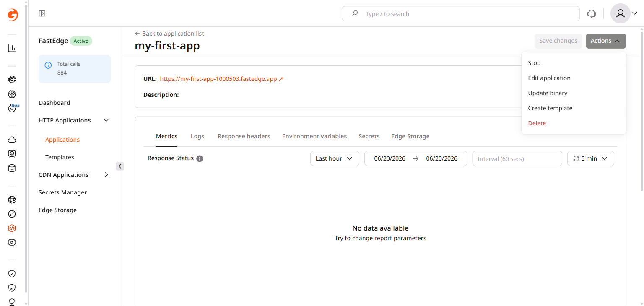Click the Save changes button
This screenshot has height=306, width=644.
pos(558,41)
